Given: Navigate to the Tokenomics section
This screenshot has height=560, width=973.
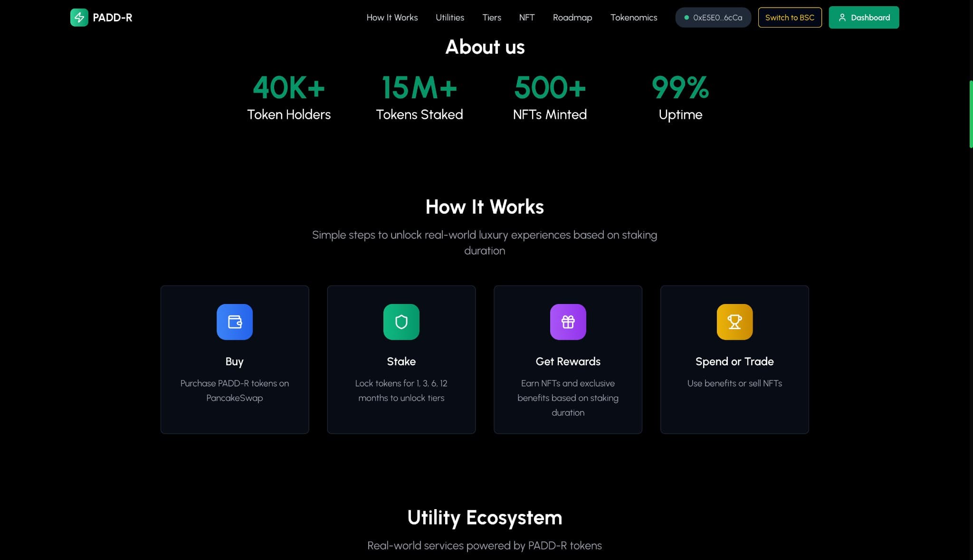Looking at the screenshot, I should [634, 18].
